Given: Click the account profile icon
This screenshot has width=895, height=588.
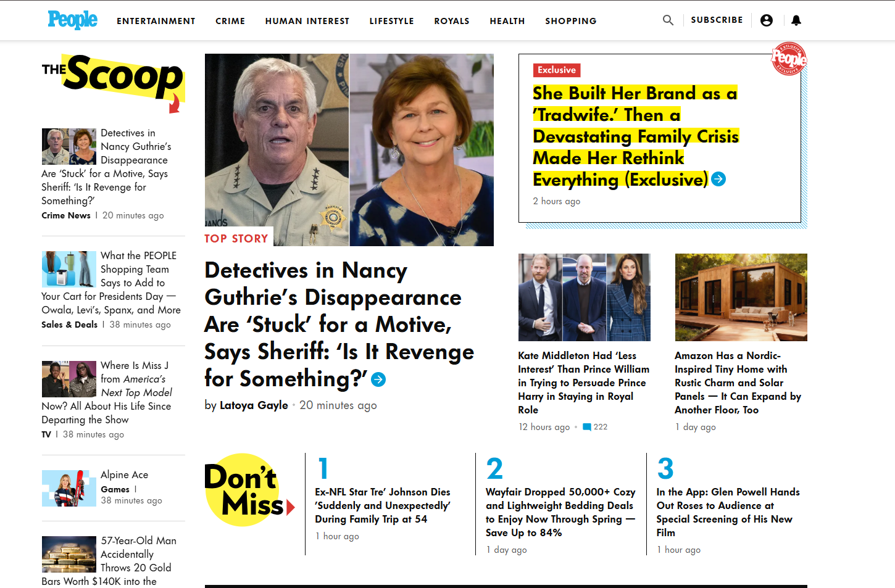Looking at the screenshot, I should [766, 20].
